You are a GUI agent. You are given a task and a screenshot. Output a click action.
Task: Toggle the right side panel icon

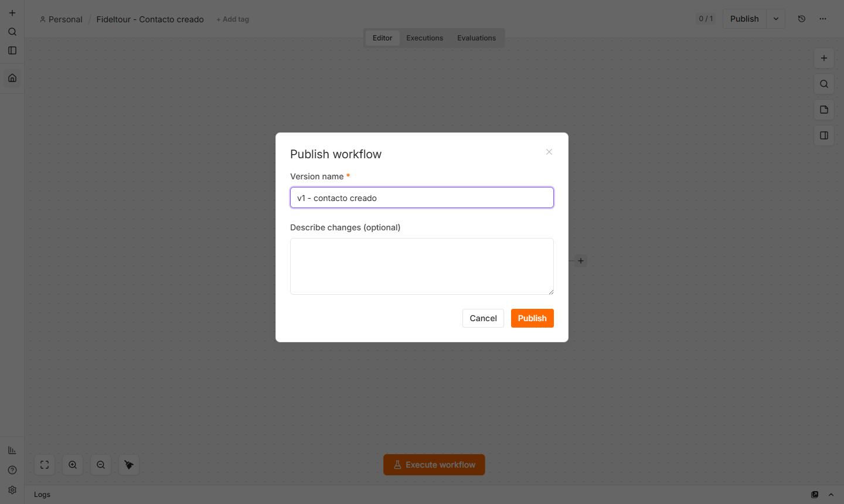(x=824, y=135)
